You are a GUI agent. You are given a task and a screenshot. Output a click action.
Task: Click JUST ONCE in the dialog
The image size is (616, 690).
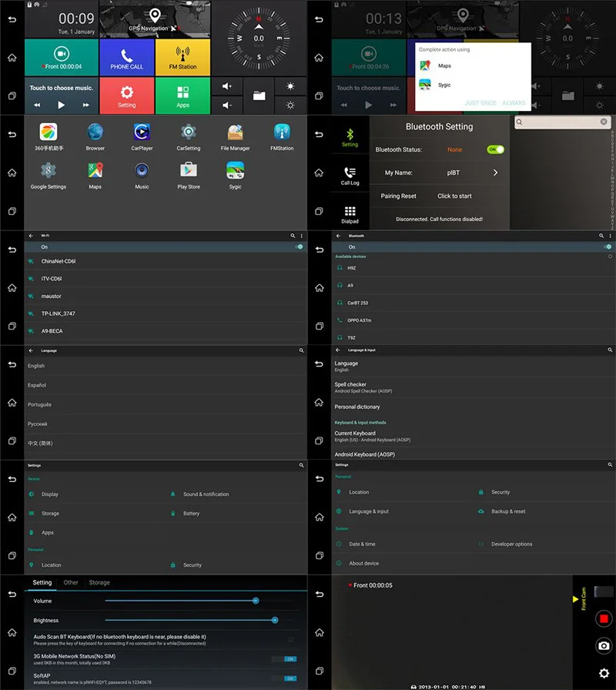coord(480,103)
